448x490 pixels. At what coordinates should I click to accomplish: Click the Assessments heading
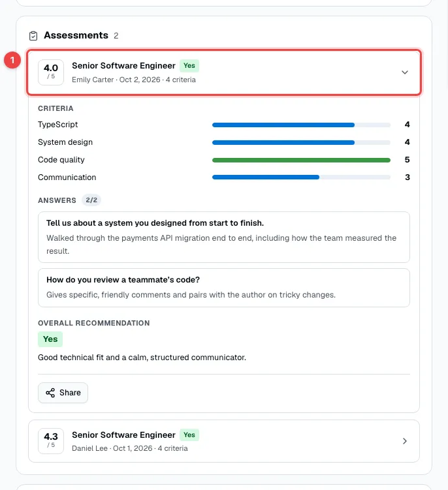tap(76, 35)
